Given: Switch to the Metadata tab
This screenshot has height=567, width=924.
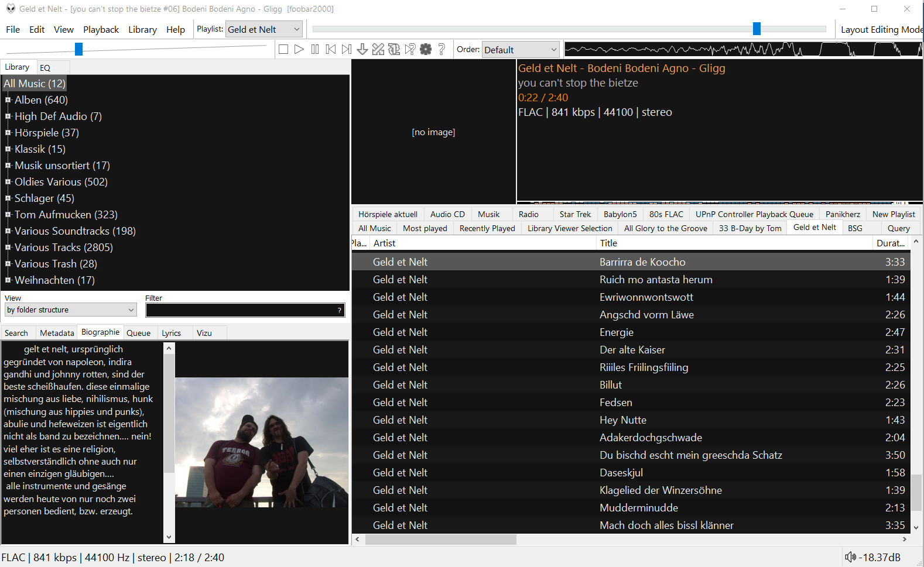Looking at the screenshot, I should click(57, 333).
